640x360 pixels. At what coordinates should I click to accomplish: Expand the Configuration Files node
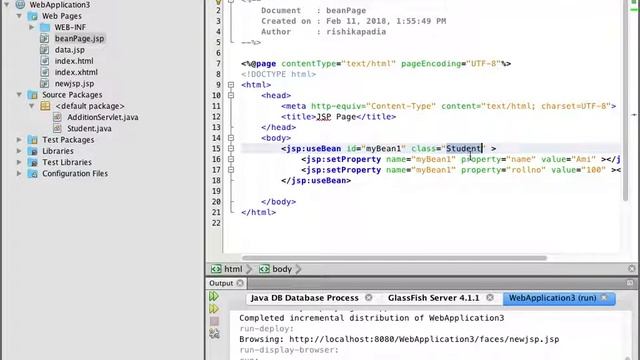tap(19, 173)
